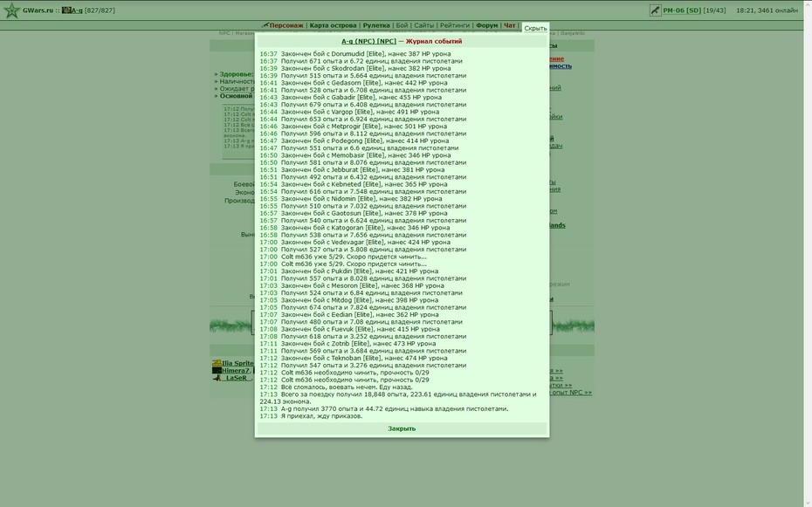This screenshot has height=507, width=812.
Task: Go to Рулетка in the menu
Action: coord(376,25)
